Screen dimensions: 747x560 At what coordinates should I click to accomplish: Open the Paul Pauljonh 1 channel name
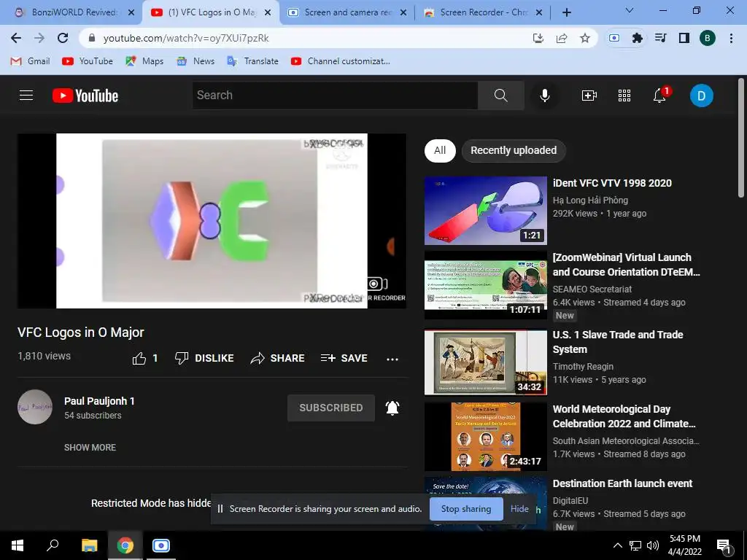99,401
